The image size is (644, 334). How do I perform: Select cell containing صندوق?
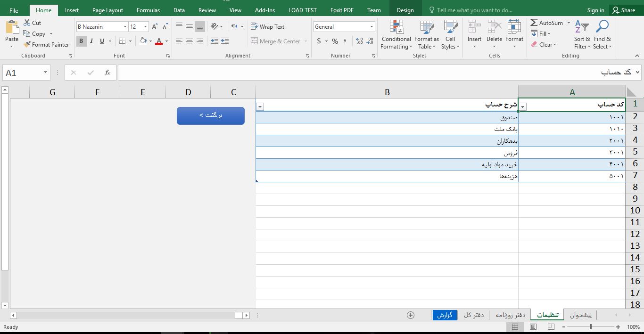tap(387, 117)
